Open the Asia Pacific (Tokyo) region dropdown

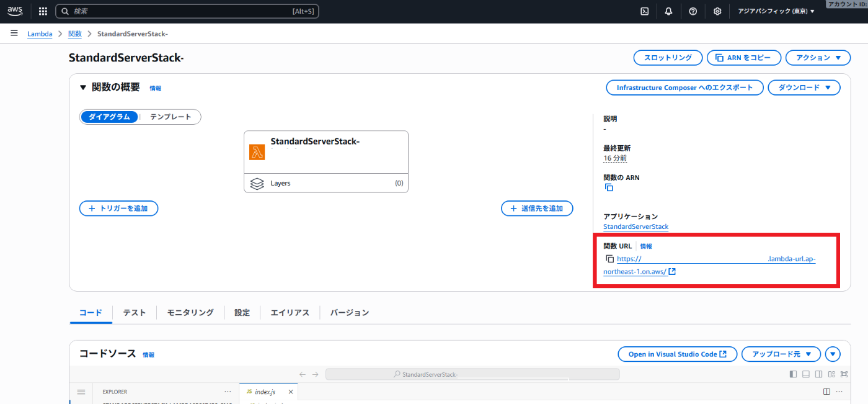click(x=776, y=11)
